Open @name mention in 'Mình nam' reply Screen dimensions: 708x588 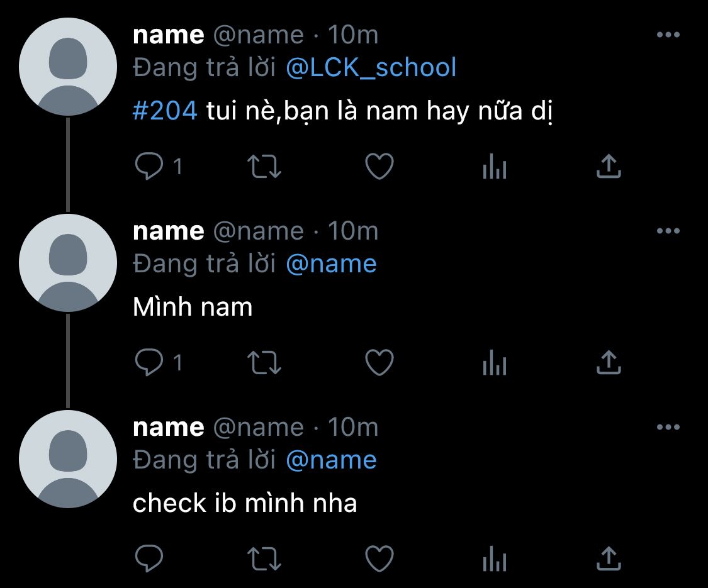click(x=332, y=264)
